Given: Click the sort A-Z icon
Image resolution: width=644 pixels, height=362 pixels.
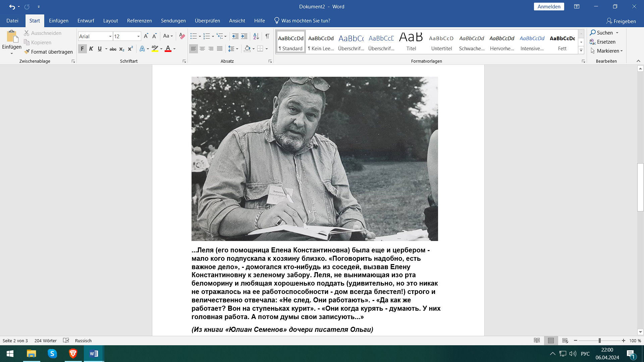Looking at the screenshot, I should pos(256,36).
